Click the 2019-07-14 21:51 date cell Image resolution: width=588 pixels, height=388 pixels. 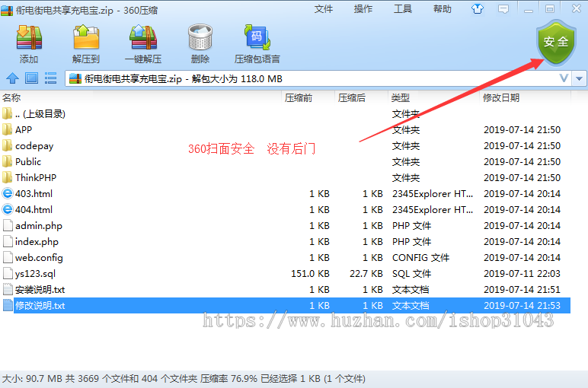522,290
